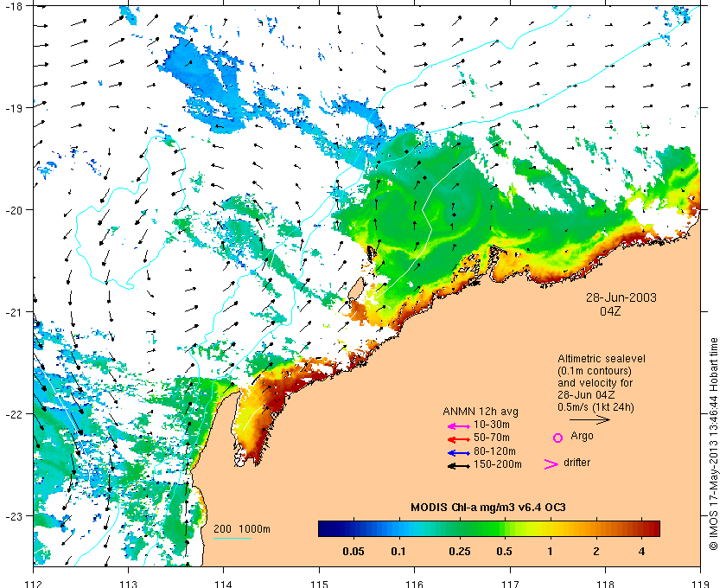Click 'MODIS Chl-a mg/m3 v6.4 OC3' title

tap(488, 508)
